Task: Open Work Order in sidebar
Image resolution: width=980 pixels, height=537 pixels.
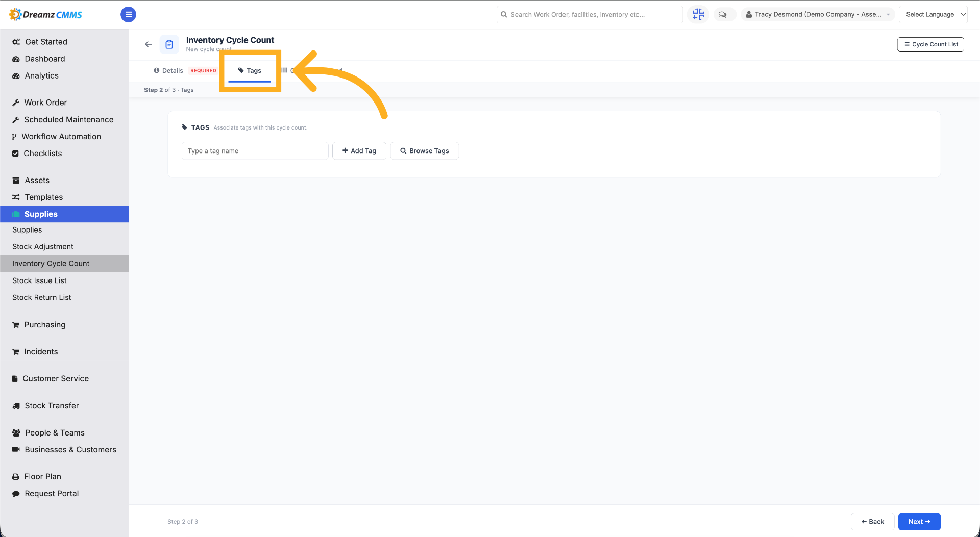Action: (x=45, y=103)
